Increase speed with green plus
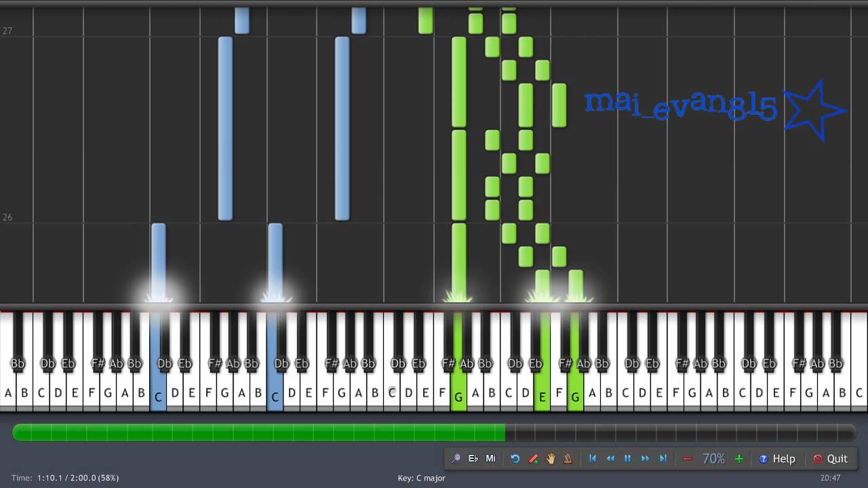The width and height of the screenshot is (868, 488). (739, 459)
